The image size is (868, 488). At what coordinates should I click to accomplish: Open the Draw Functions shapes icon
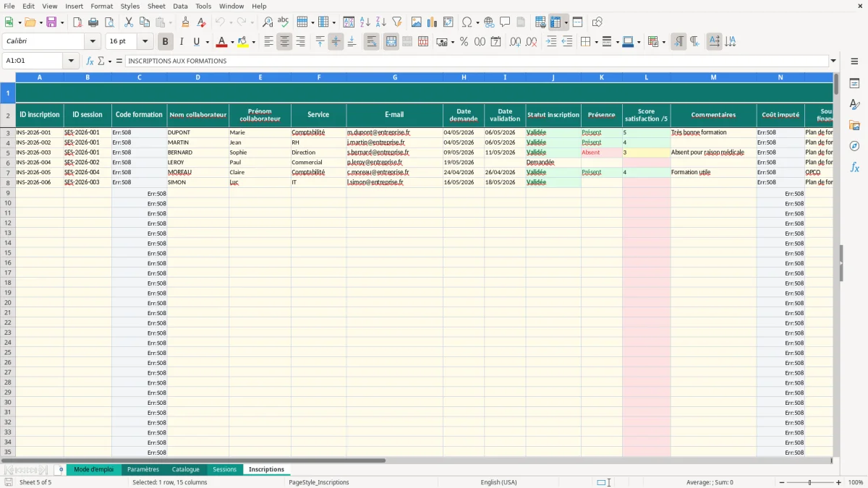597,22
